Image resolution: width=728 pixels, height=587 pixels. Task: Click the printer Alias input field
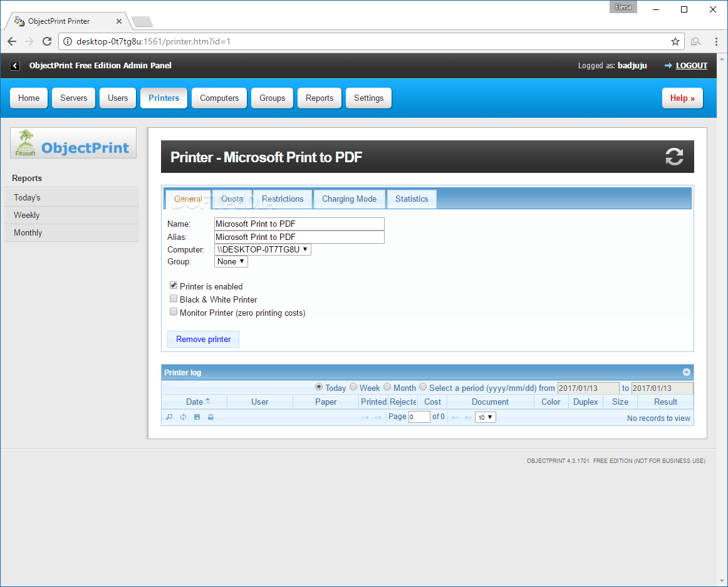click(299, 237)
